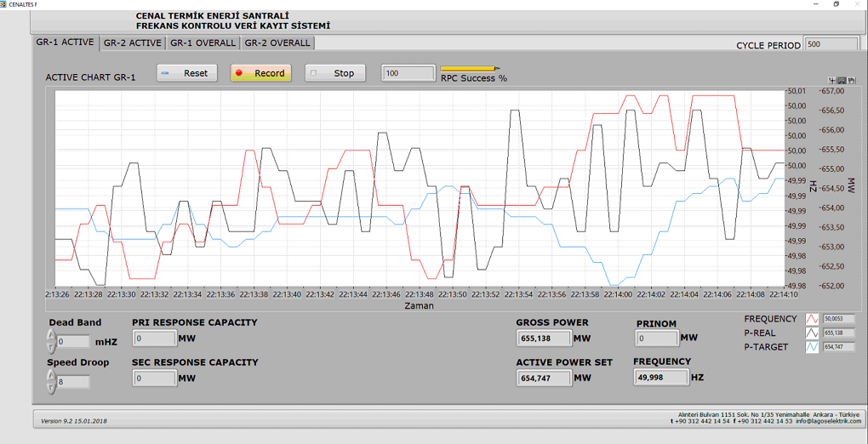
Task: Click the Reset button
Action: (x=186, y=73)
